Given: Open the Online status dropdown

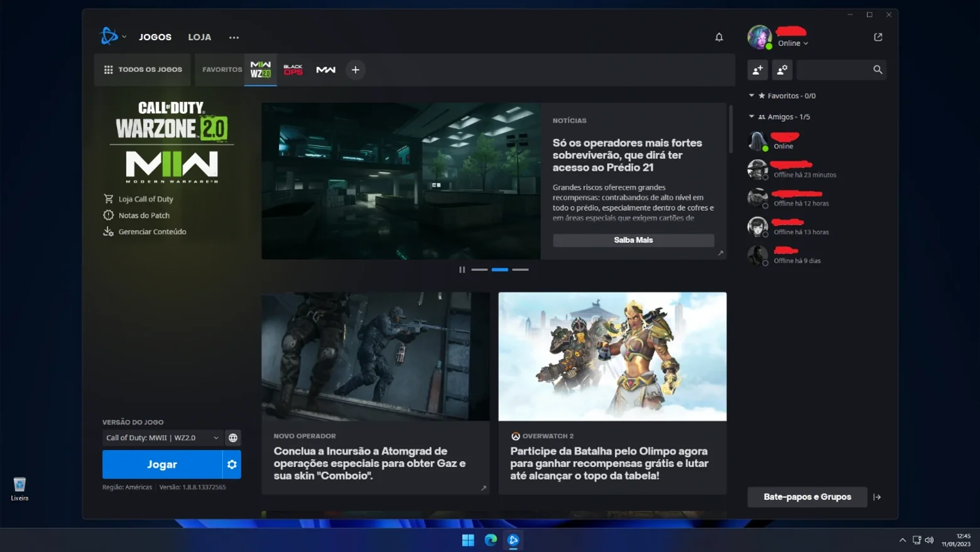Looking at the screenshot, I should coord(793,43).
